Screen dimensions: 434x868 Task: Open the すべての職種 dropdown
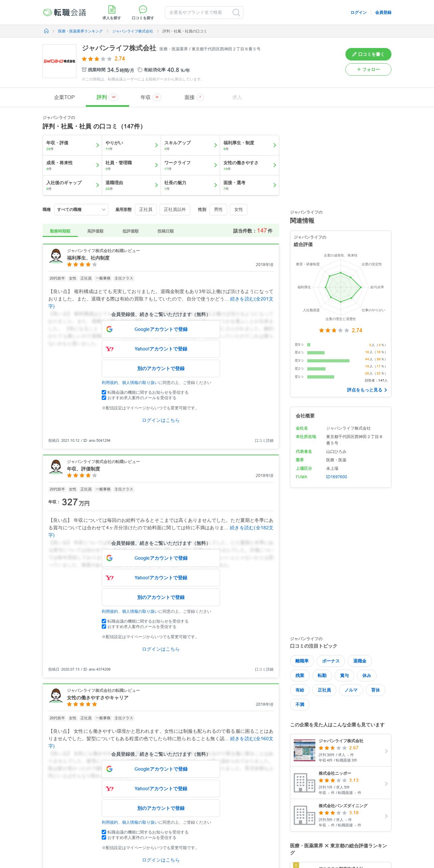coord(81,210)
